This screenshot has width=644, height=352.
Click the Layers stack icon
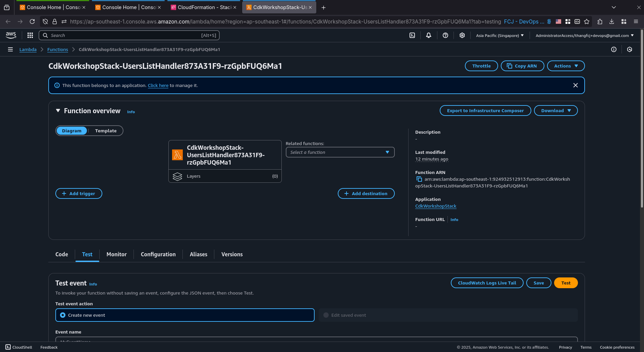point(177,176)
